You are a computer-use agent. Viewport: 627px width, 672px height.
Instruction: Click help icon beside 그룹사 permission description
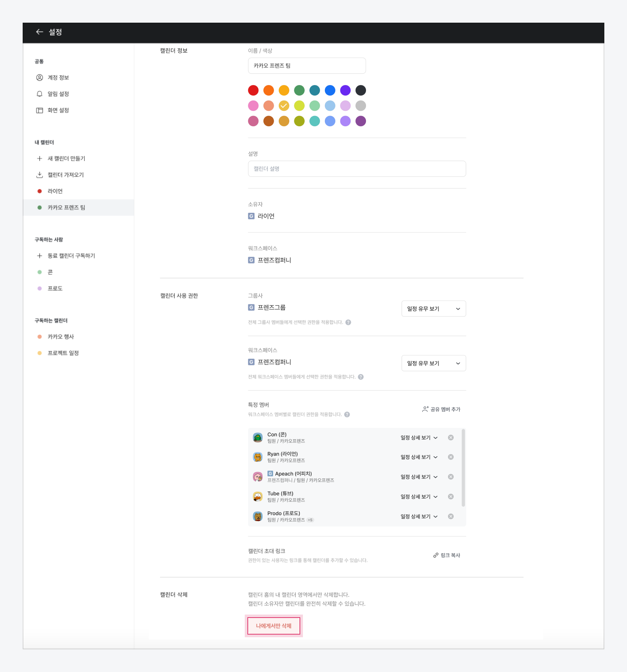tap(348, 322)
